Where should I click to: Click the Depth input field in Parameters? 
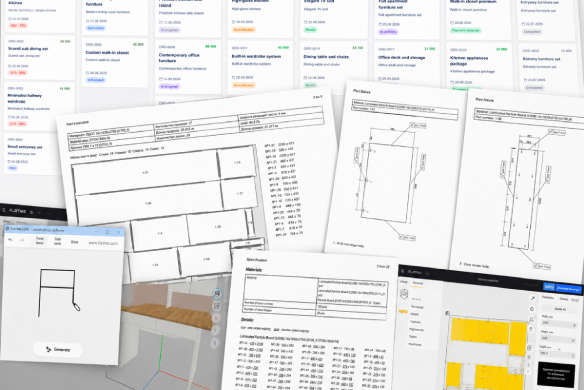558,353
